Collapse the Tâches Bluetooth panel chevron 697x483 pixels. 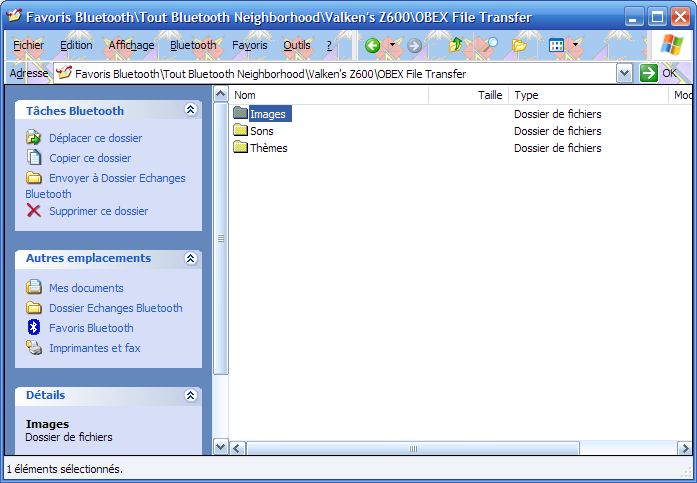point(191,110)
